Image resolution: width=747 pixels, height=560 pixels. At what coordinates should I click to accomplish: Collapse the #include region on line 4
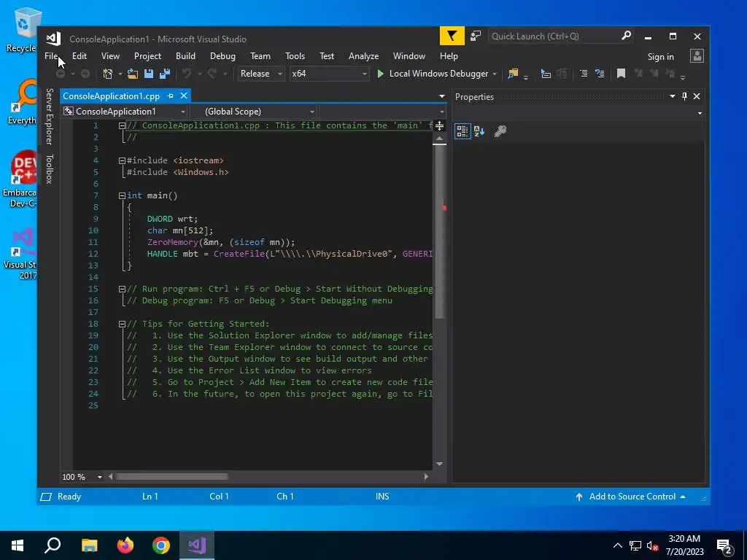pyautogui.click(x=122, y=161)
